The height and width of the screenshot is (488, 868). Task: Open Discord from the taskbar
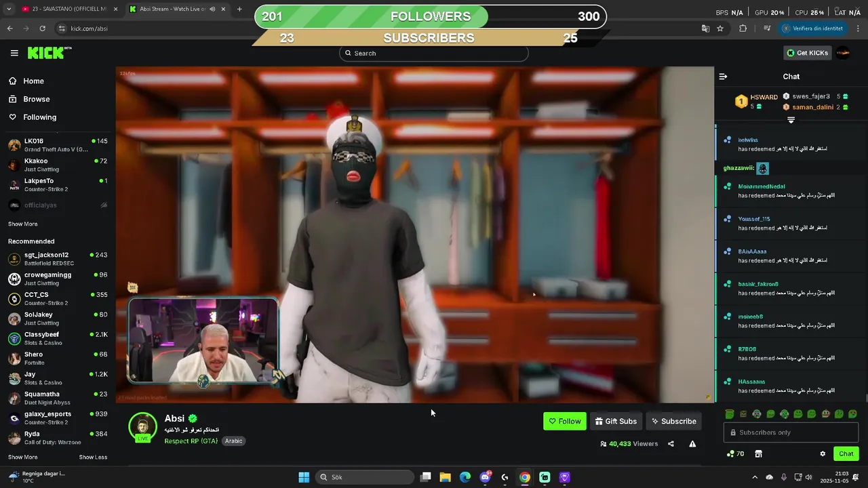[485, 477]
